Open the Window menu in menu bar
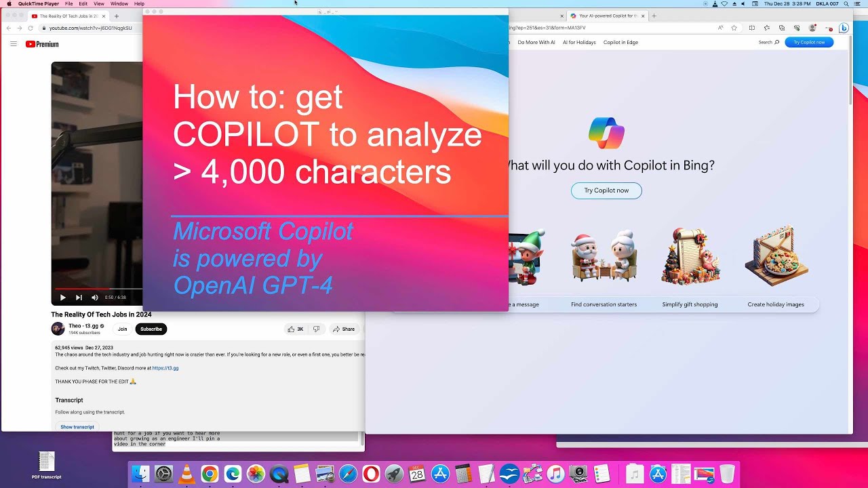868x488 pixels. point(119,3)
